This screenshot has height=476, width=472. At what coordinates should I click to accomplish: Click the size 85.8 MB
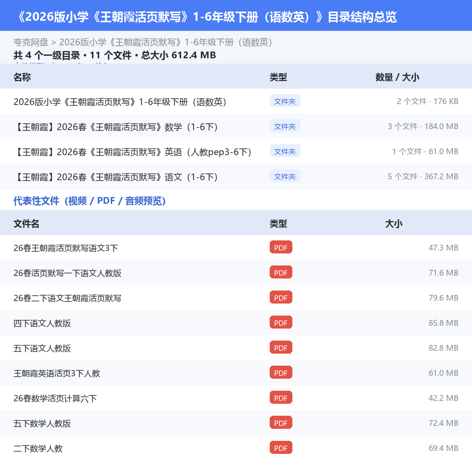(443, 323)
